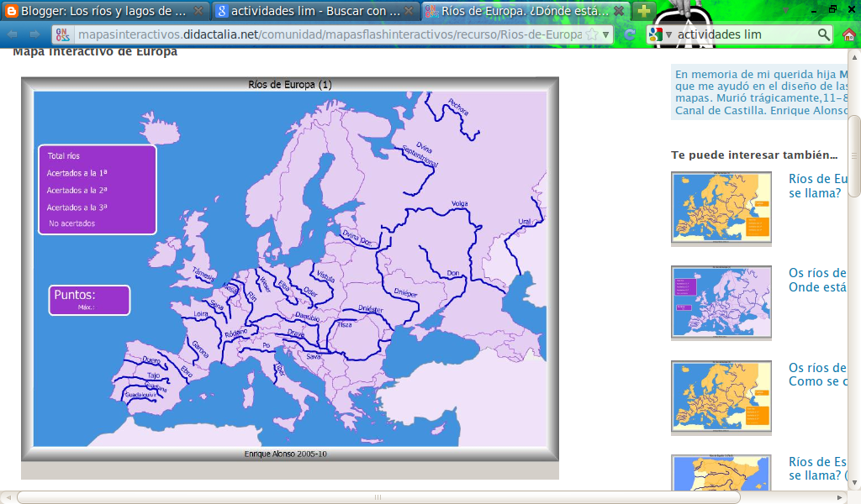
Task: Open the first related map thumbnail in orange
Action: tap(721, 207)
